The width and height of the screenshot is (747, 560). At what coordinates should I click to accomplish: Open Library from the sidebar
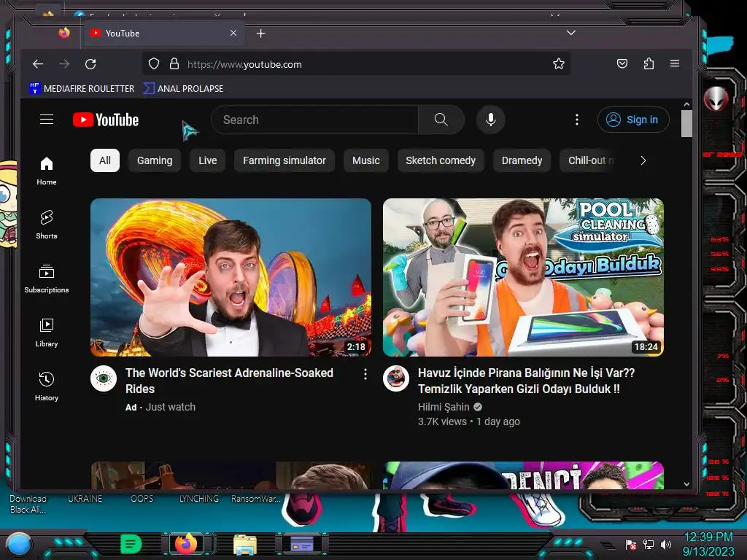[x=46, y=332]
